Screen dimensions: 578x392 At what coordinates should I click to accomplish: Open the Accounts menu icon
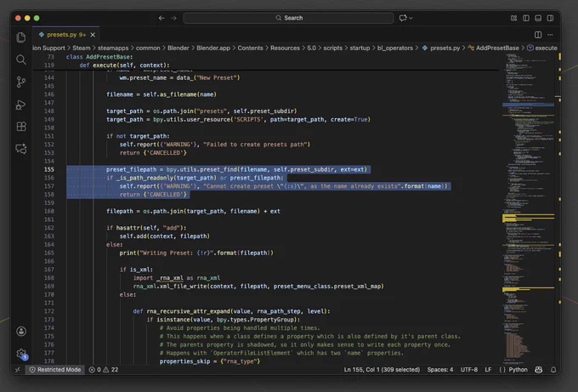pos(21,331)
